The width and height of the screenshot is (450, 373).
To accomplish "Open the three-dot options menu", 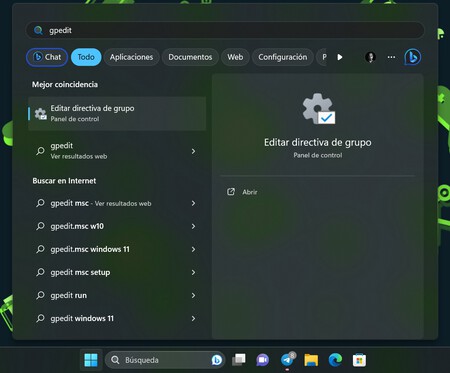I will pos(391,57).
